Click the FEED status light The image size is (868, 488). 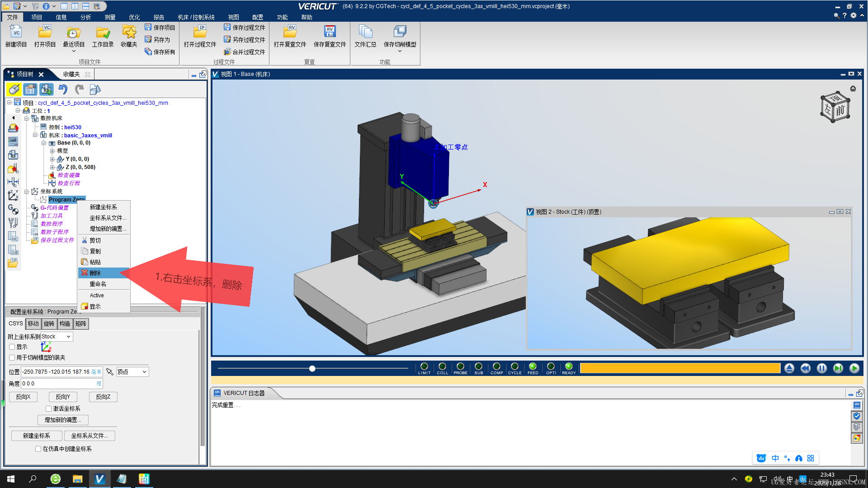533,366
